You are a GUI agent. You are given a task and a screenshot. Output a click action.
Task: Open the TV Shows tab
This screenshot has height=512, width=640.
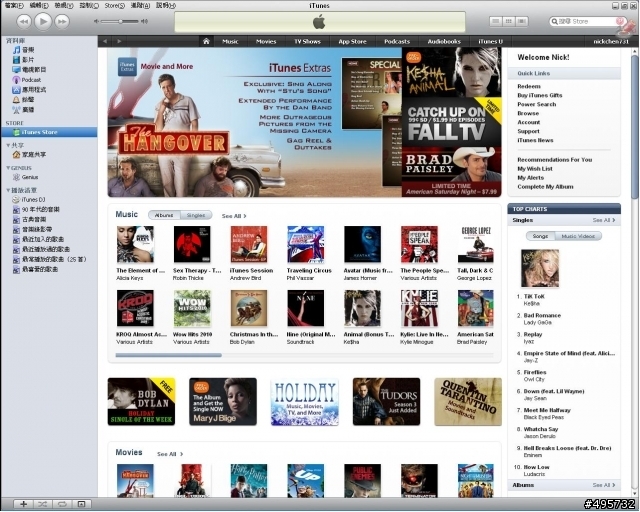point(307,41)
